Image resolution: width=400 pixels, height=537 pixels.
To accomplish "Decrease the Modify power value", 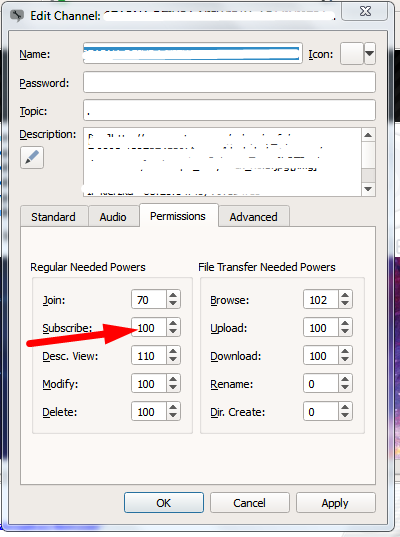I will [x=173, y=388].
